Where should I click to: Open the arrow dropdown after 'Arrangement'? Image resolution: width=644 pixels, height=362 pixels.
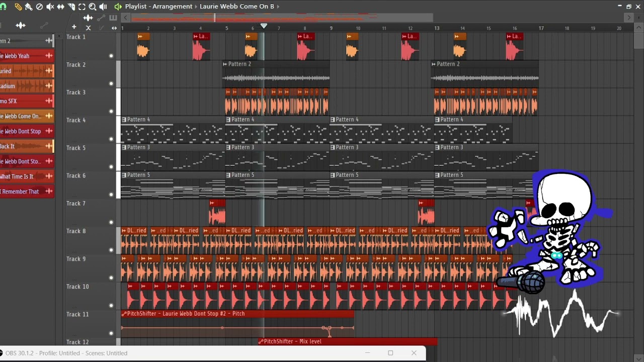point(196,7)
